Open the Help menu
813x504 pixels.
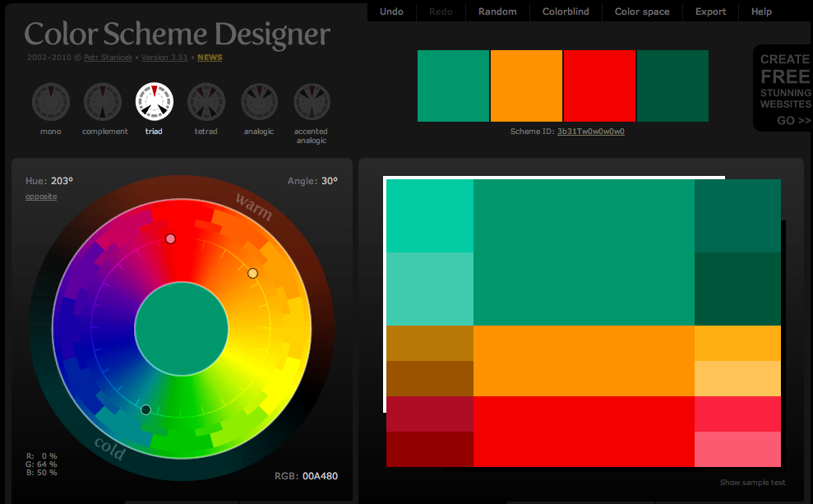pos(761,12)
